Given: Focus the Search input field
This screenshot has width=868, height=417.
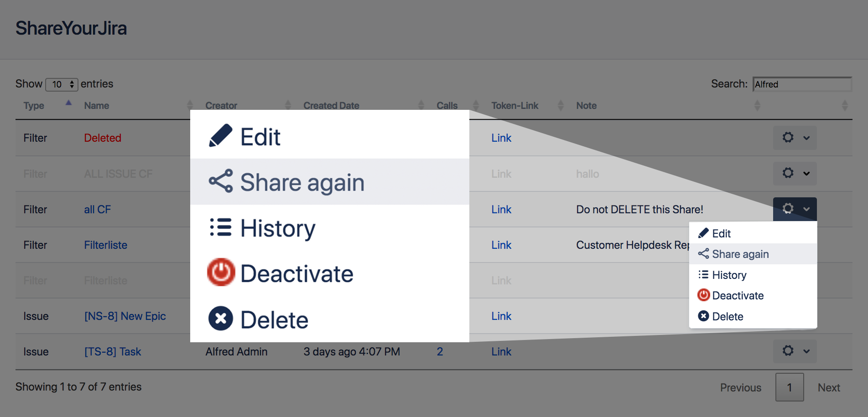Looking at the screenshot, I should [x=802, y=84].
